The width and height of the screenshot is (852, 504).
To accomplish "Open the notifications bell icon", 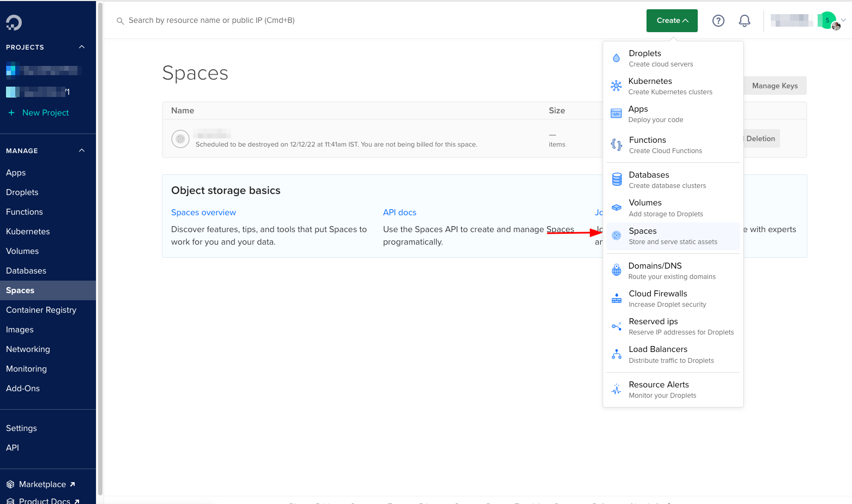I will point(745,21).
